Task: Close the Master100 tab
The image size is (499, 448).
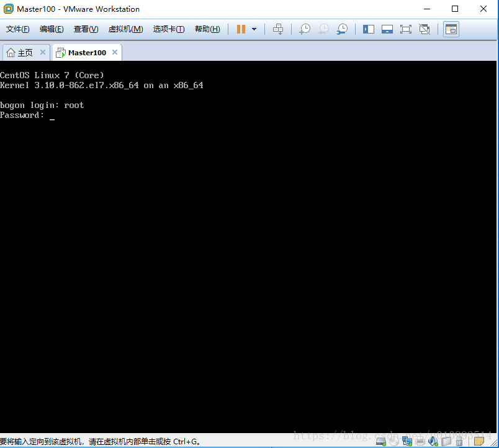Action: (x=115, y=52)
